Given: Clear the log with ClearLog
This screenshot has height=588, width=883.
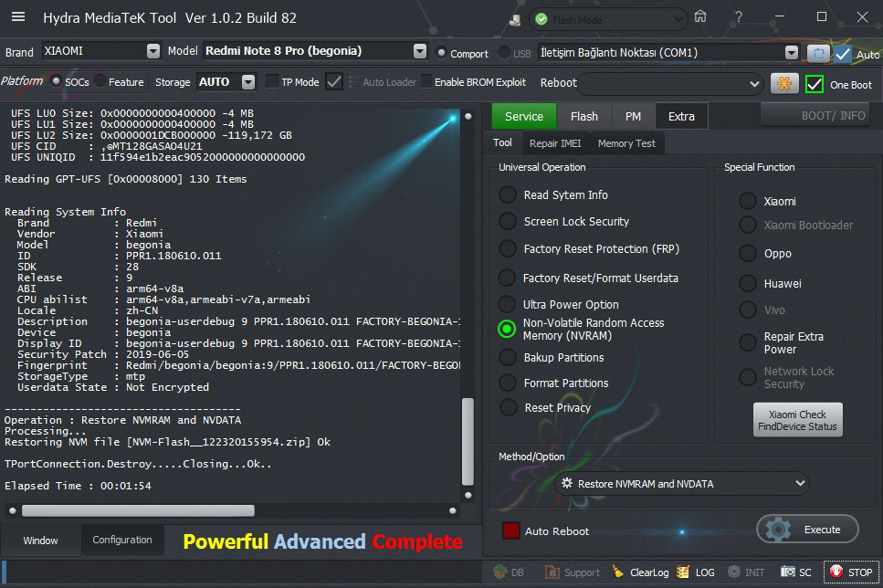Looking at the screenshot, I should [641, 572].
